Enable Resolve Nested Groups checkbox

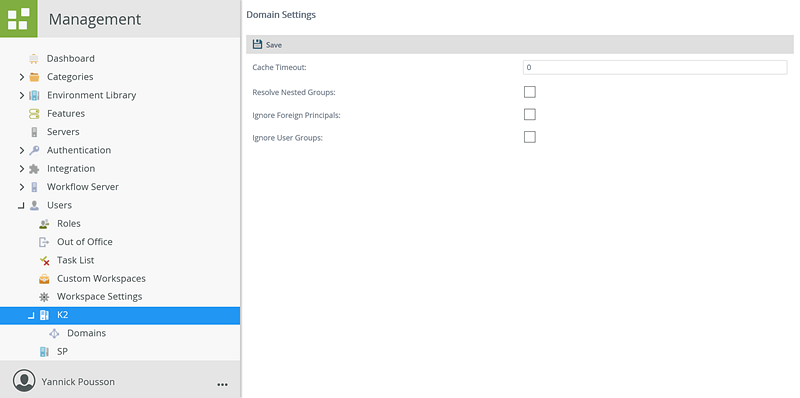[x=530, y=92]
